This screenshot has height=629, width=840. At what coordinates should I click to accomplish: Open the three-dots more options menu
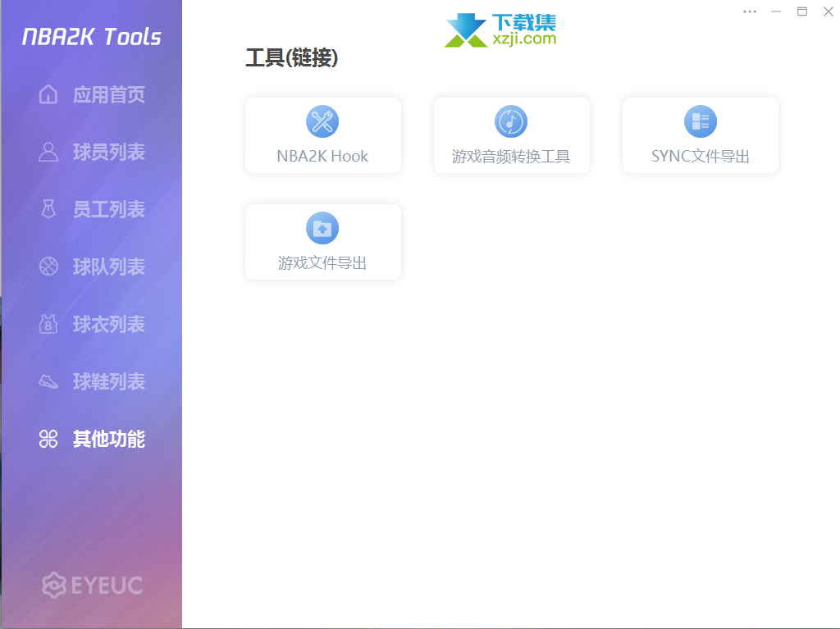pyautogui.click(x=750, y=11)
